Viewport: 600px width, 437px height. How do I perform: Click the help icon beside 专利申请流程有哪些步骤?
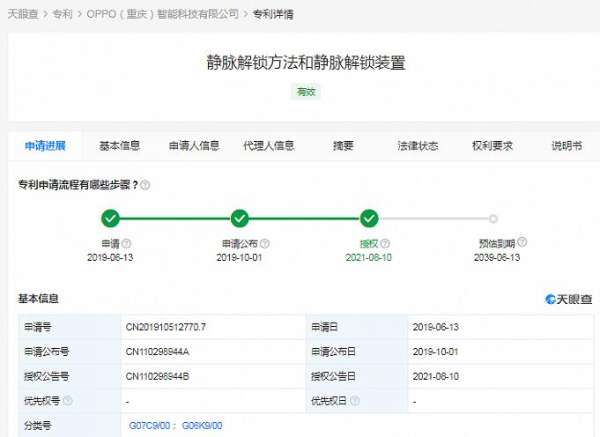[145, 186]
